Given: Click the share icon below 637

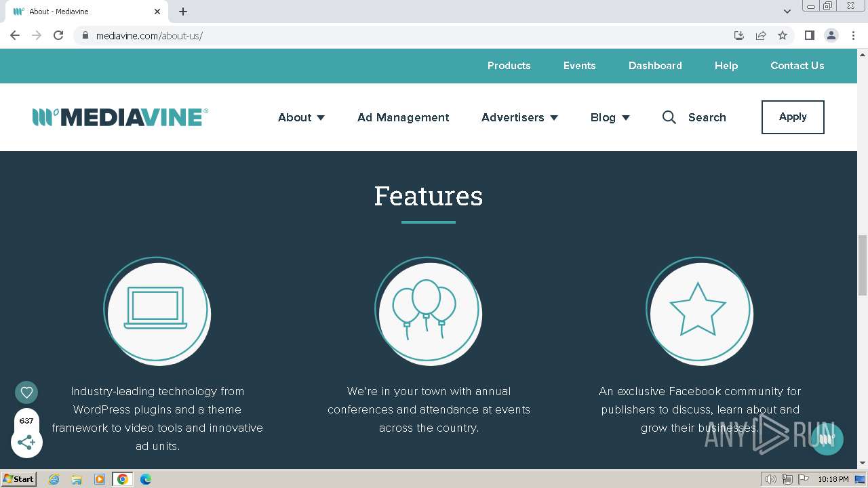Looking at the screenshot, I should tap(26, 443).
